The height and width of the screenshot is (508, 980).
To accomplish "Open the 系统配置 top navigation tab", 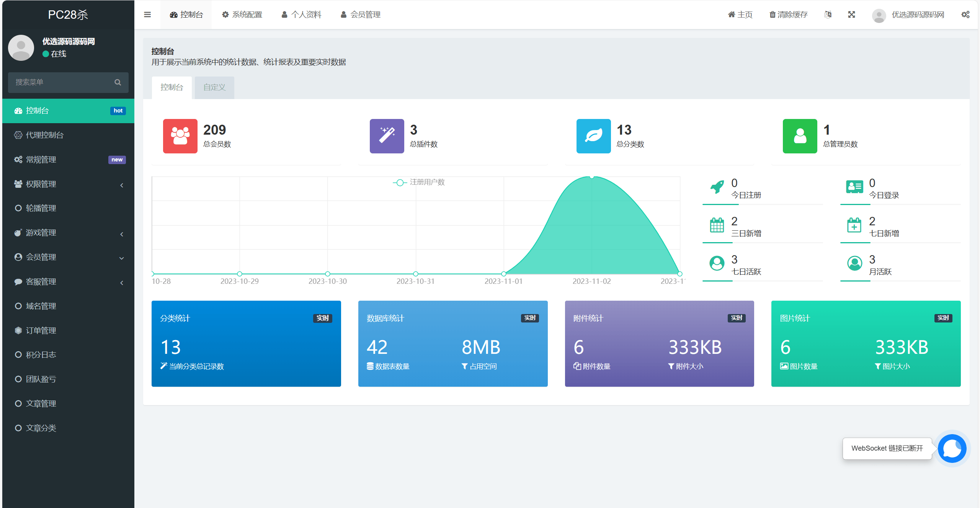I will pyautogui.click(x=242, y=15).
